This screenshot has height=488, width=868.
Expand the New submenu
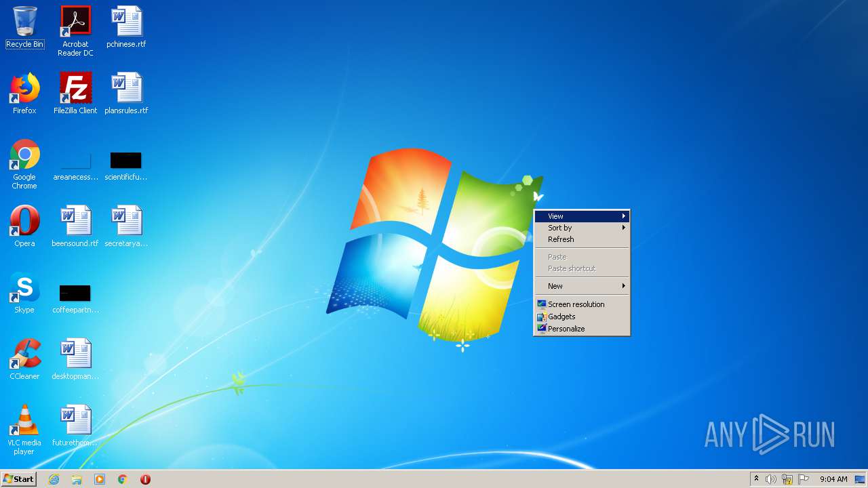(x=582, y=286)
